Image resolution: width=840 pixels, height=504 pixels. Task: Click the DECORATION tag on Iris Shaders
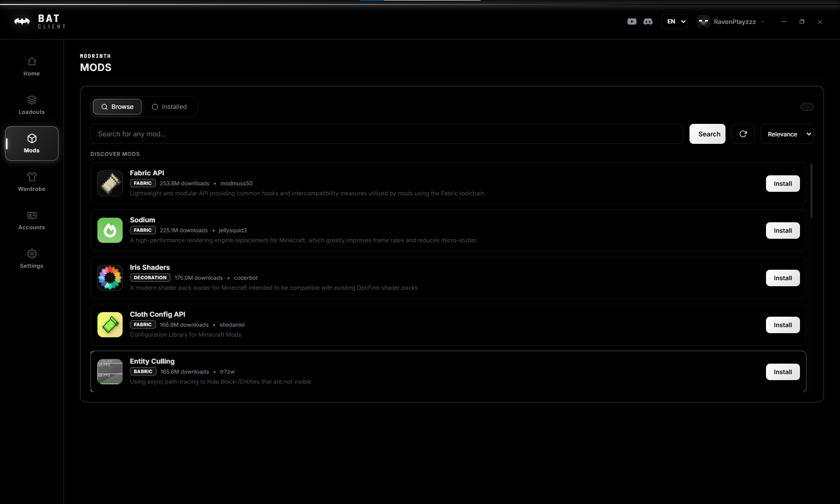tap(150, 278)
